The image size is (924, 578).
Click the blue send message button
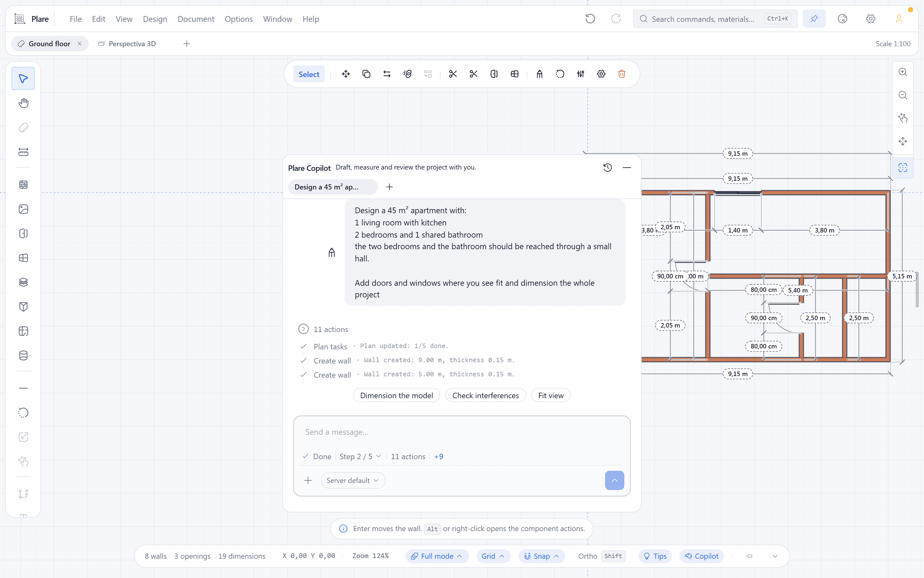(x=614, y=480)
